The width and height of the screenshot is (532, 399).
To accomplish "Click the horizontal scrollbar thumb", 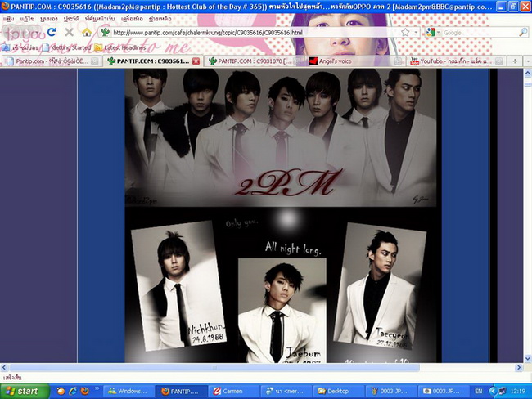I will [x=214, y=367].
